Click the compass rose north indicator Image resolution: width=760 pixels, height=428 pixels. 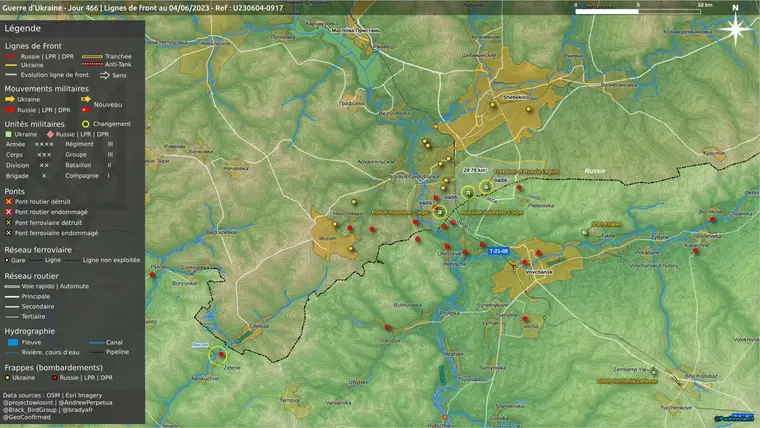click(735, 28)
